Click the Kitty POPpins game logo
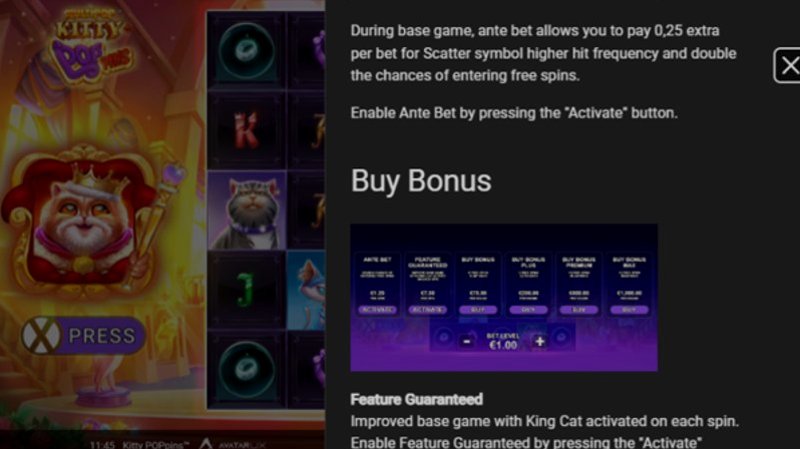This screenshot has height=449, width=800. click(92, 45)
